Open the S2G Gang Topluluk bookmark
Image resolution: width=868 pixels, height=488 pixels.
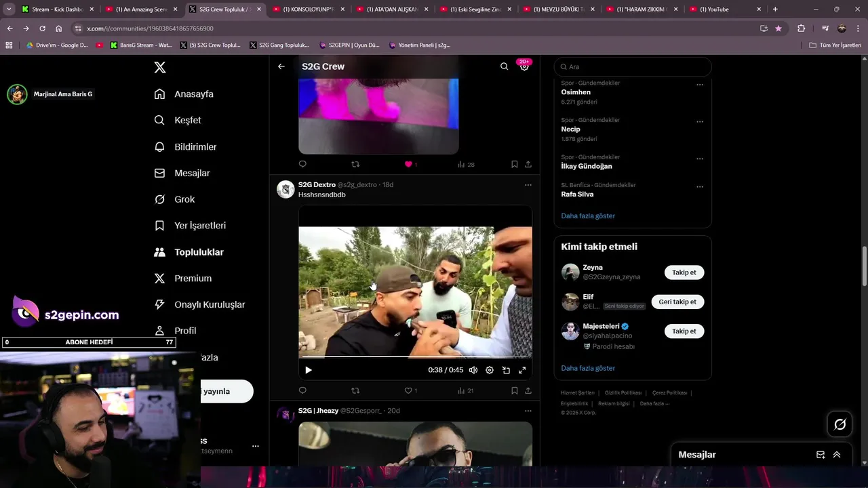click(279, 45)
